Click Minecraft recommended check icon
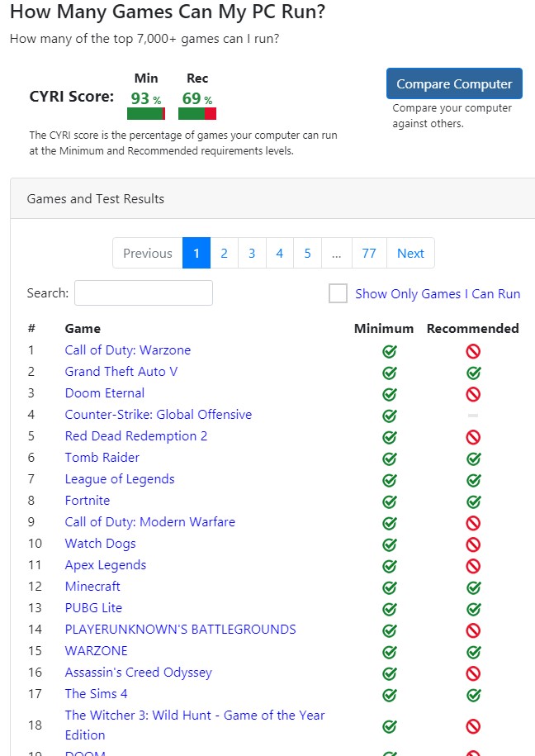The width and height of the screenshot is (535, 756). click(x=473, y=587)
